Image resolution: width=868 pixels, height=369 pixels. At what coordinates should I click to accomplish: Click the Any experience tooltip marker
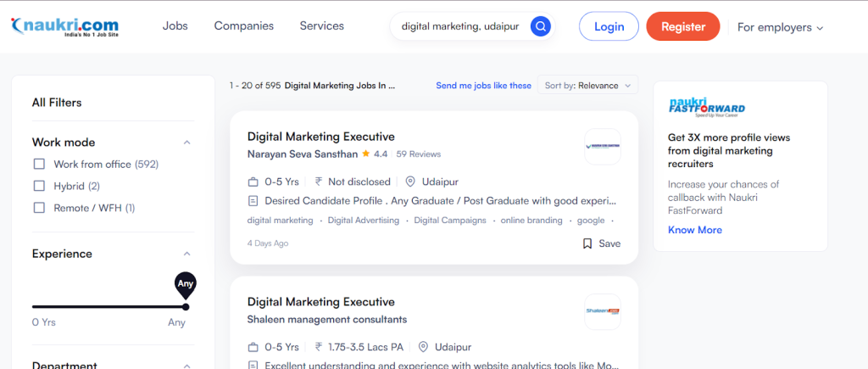tap(186, 284)
